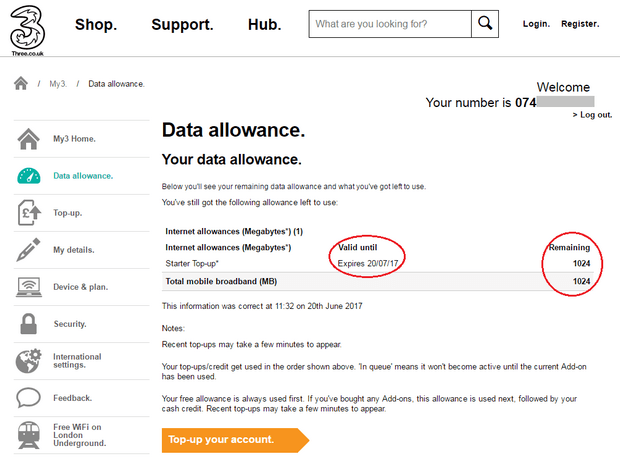Click the Register link
The image size is (620, 461).
580,24
